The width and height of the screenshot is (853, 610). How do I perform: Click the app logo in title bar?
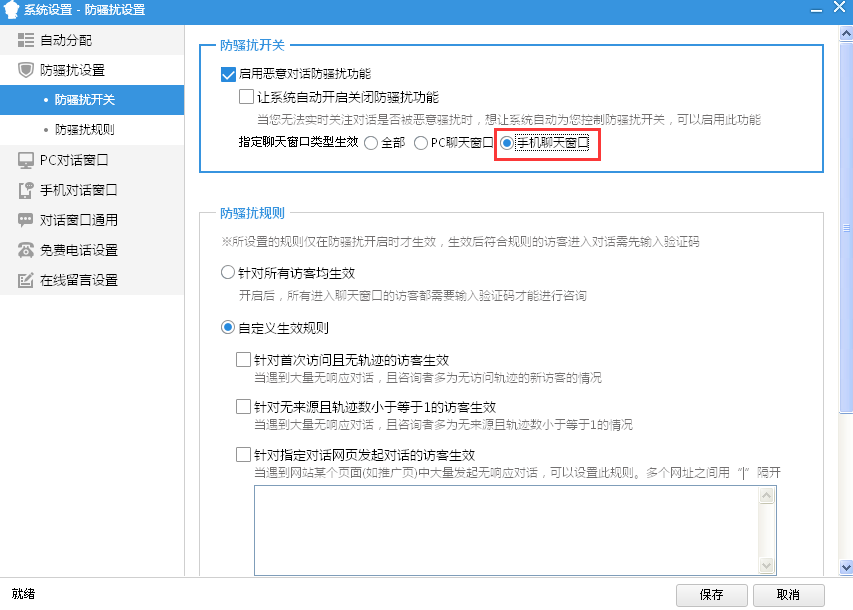pyautogui.click(x=12, y=10)
